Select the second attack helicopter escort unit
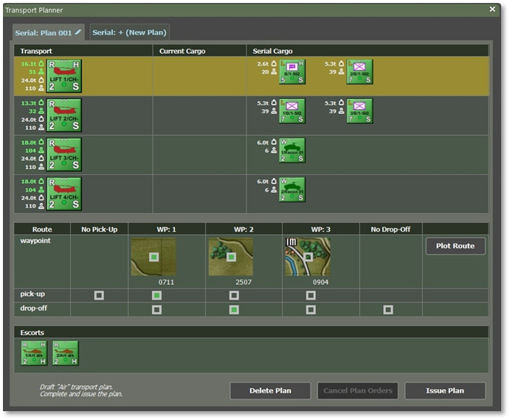This screenshot has height=420, width=510. [x=66, y=353]
